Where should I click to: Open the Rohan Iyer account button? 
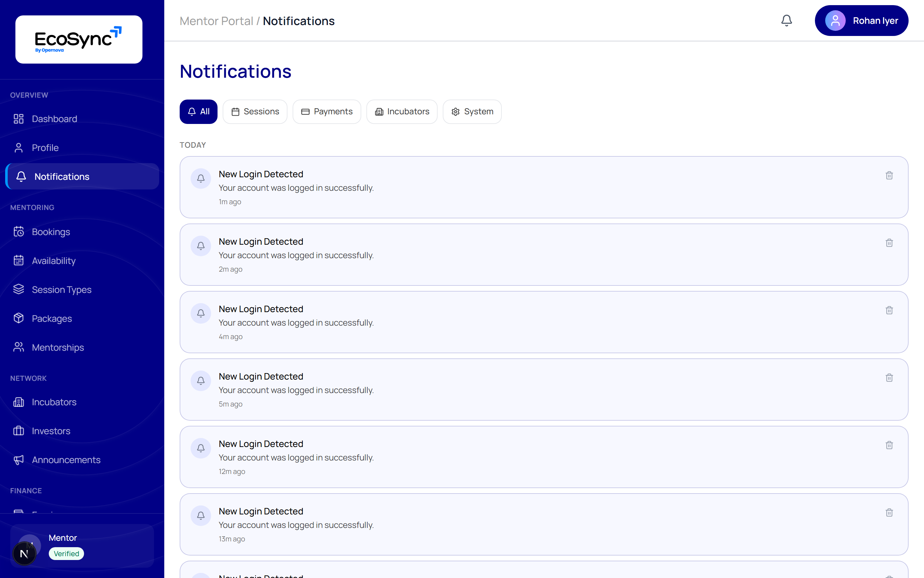[x=861, y=21]
